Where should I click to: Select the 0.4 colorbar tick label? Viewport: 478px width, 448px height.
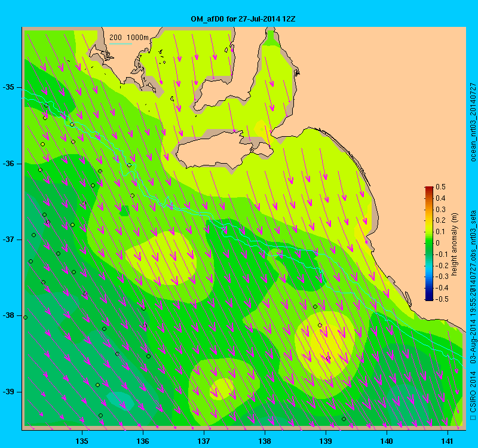click(440, 198)
